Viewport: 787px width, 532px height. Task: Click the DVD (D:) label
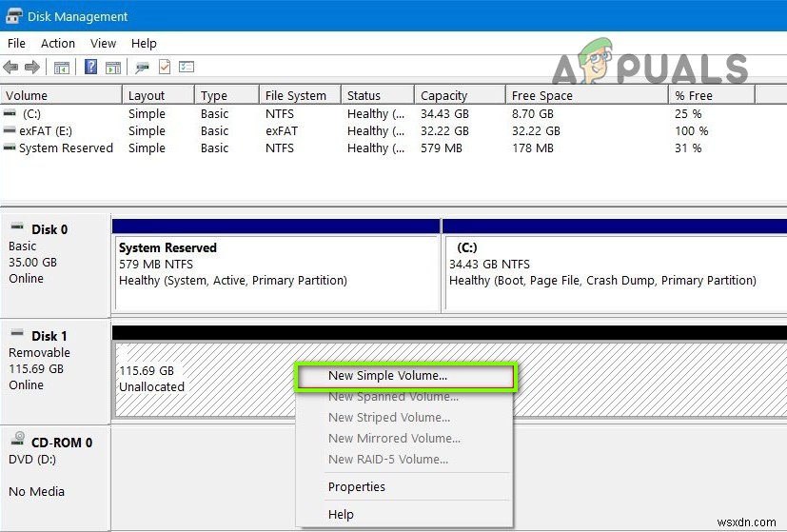click(32, 460)
